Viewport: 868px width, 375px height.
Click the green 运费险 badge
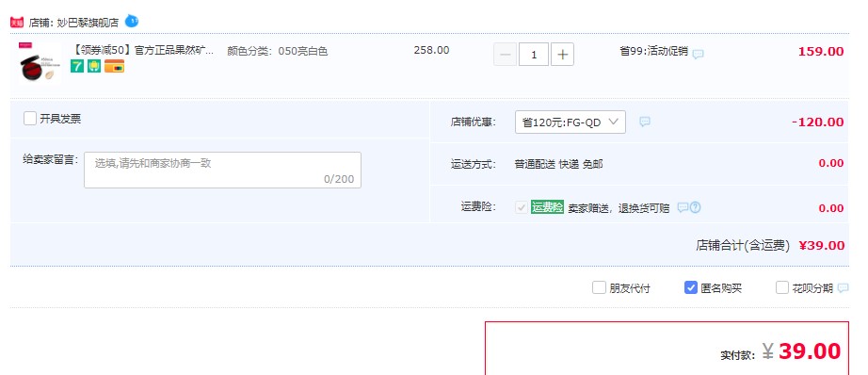(547, 207)
